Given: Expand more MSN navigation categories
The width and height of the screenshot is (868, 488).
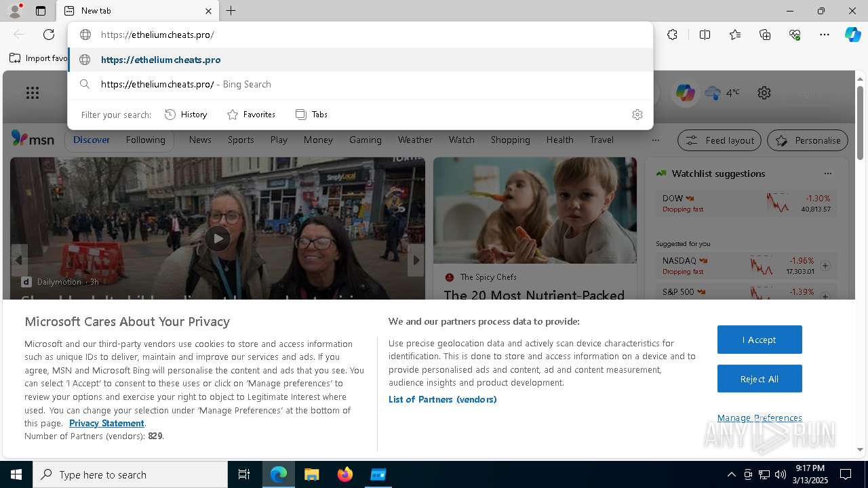Looking at the screenshot, I should click(x=655, y=140).
